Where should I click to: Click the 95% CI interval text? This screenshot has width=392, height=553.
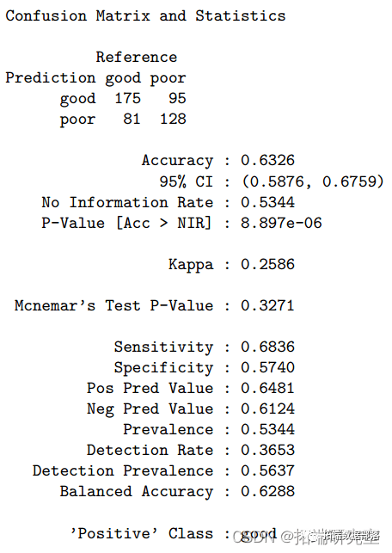tap(313, 181)
